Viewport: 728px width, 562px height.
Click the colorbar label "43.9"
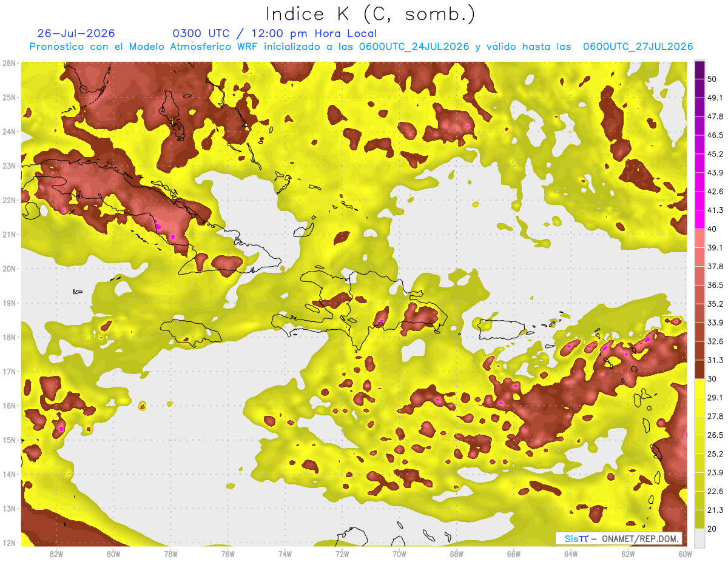(x=715, y=173)
